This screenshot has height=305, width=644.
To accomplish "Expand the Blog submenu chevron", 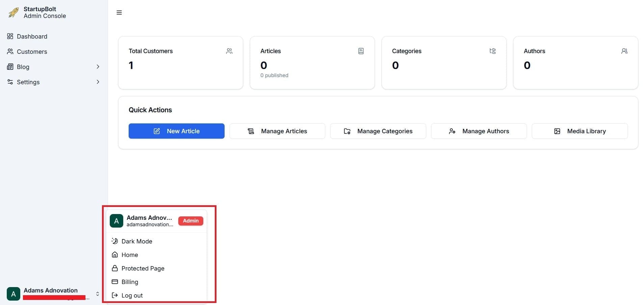I will (x=98, y=67).
